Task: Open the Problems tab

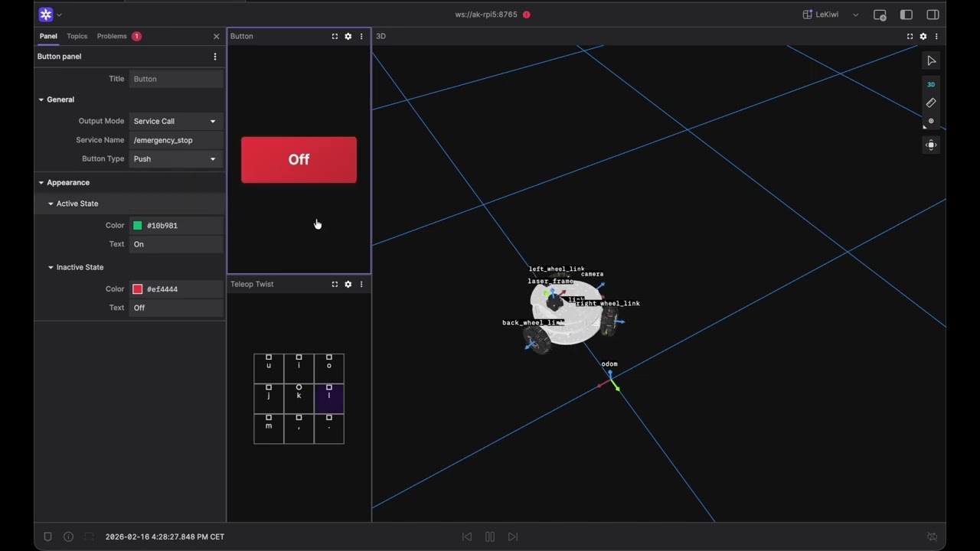Action: tap(119, 36)
